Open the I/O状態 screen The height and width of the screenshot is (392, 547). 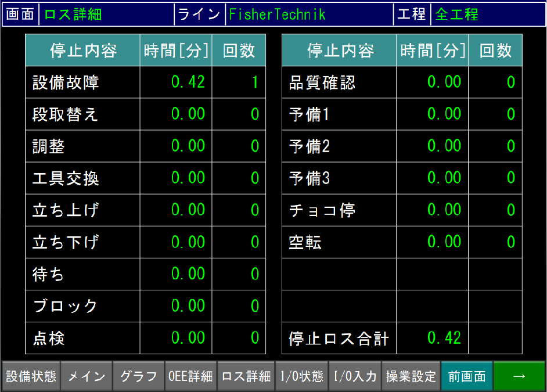302,376
